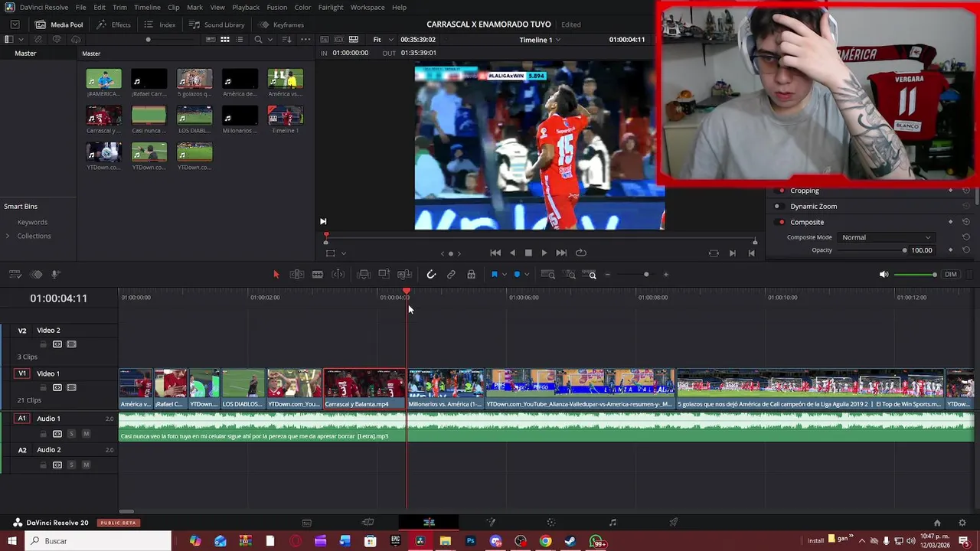
Task: Open Timeline View Options icon
Action: (15, 275)
